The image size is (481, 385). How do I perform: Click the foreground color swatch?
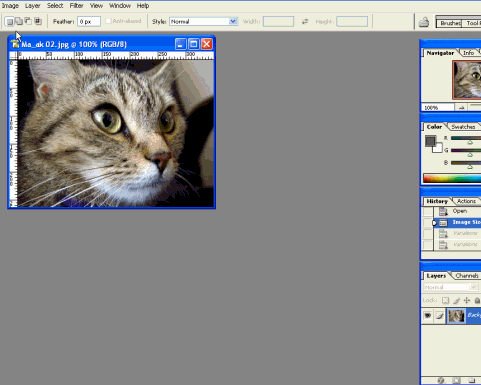point(430,141)
